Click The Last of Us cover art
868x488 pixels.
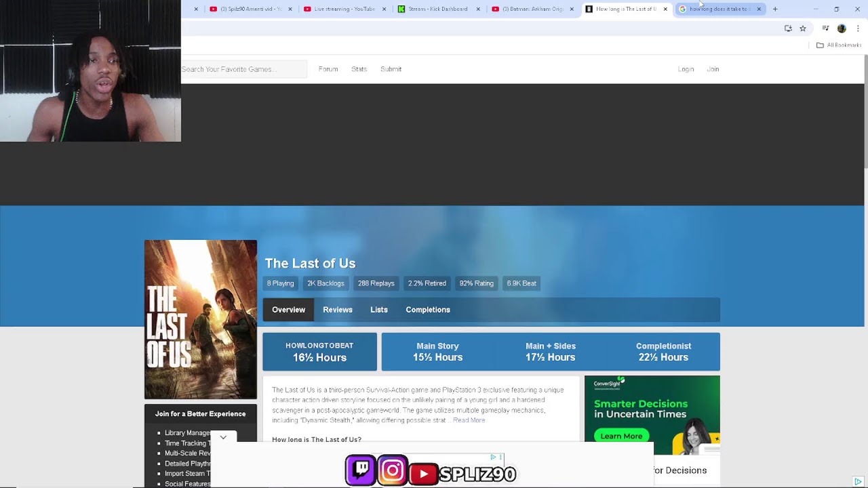click(201, 319)
